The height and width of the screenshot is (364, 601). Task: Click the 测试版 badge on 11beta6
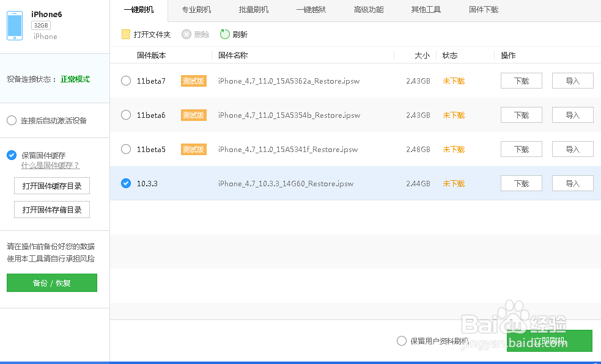coord(194,115)
